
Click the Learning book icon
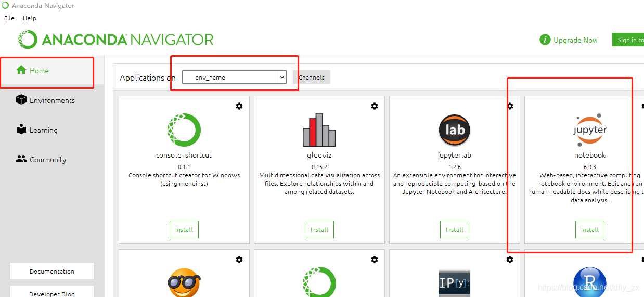tap(21, 129)
